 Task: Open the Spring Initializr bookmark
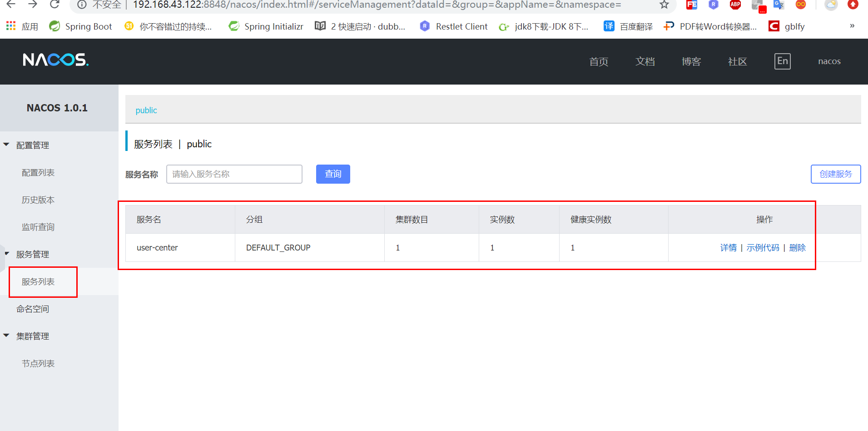click(x=266, y=26)
